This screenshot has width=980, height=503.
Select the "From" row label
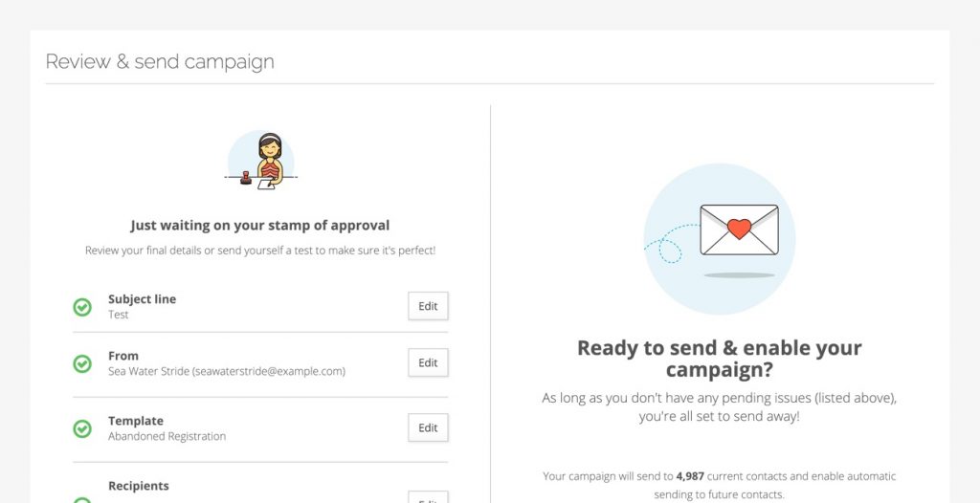tap(123, 356)
